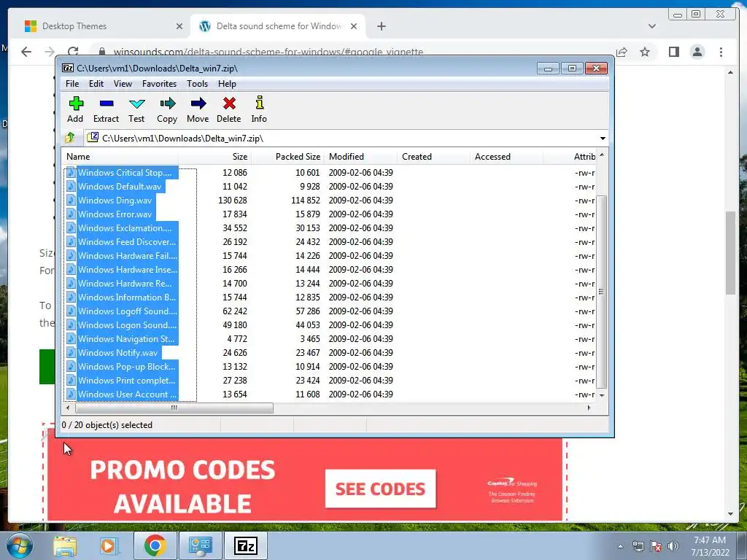Open Windows Explorer from taskbar
747x560 pixels.
[x=65, y=545]
